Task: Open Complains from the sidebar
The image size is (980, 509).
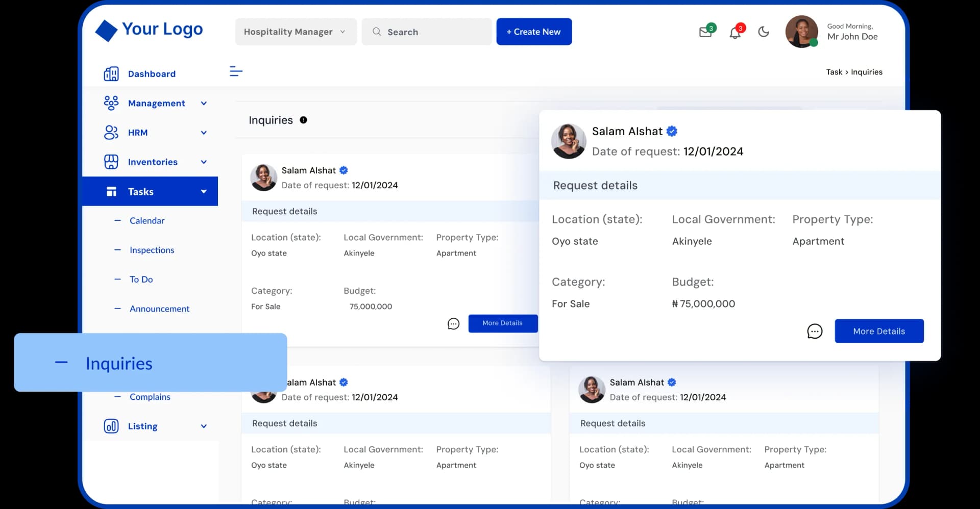Action: pyautogui.click(x=150, y=397)
